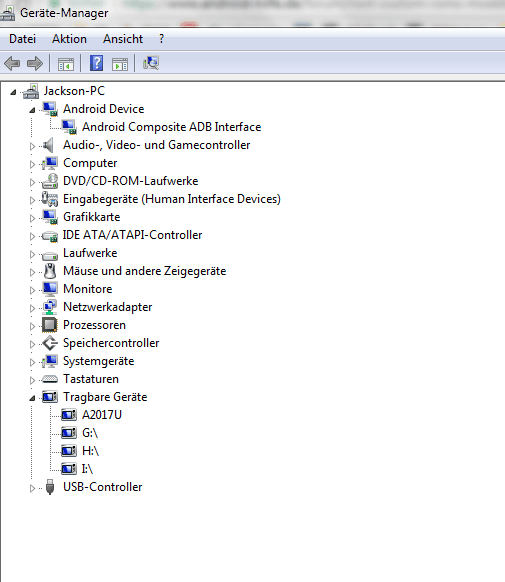Click the keyboard icon for Tastaturen
505x582 pixels.
click(50, 379)
